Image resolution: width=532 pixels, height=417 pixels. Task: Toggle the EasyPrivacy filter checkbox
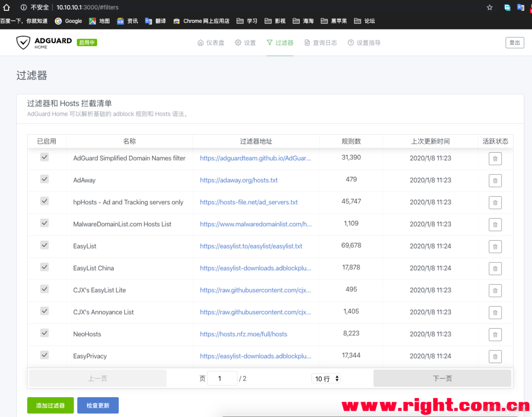click(x=44, y=355)
